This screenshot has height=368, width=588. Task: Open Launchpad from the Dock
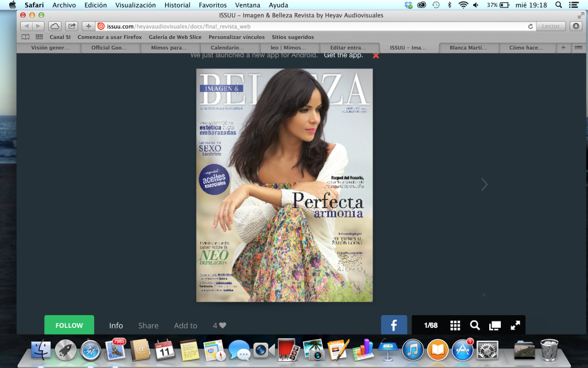tap(65, 350)
